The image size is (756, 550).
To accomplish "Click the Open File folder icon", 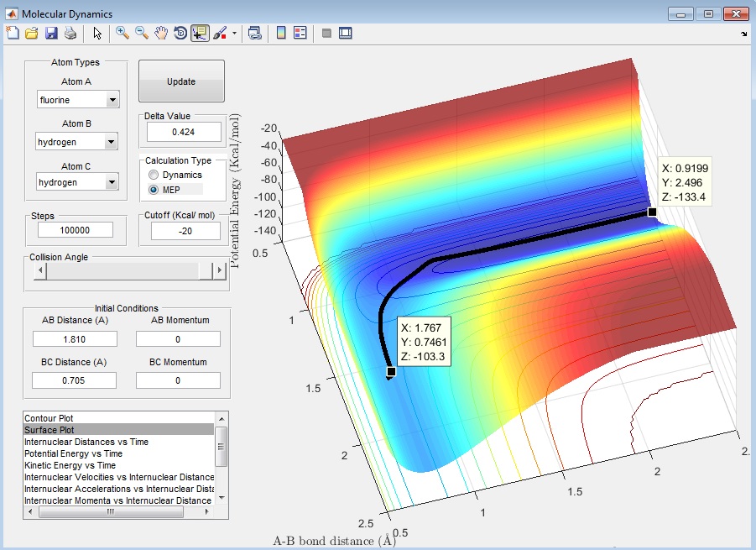I will [31, 34].
